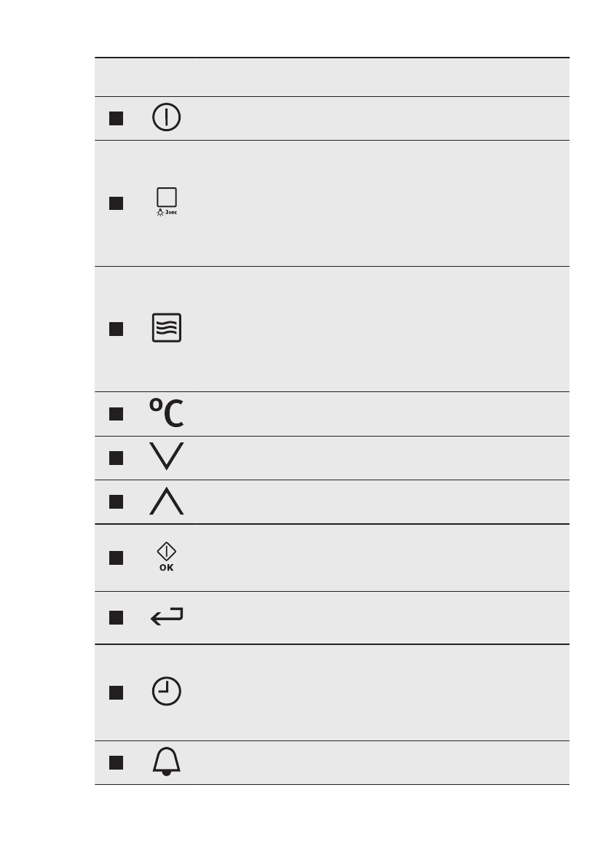Click black square beside the bell icon
This screenshot has height=868, width=611.
point(115,762)
